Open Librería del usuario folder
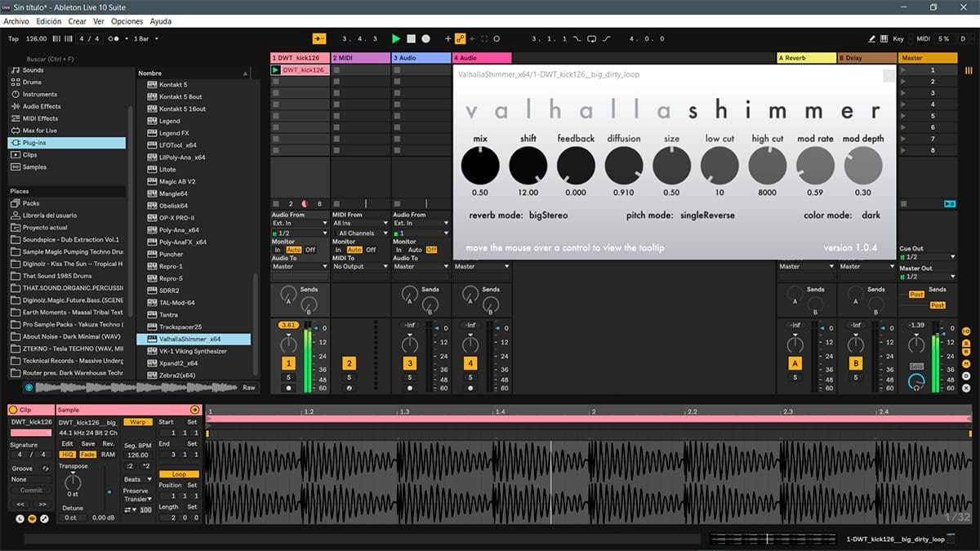The image size is (980, 551). pyautogui.click(x=67, y=216)
